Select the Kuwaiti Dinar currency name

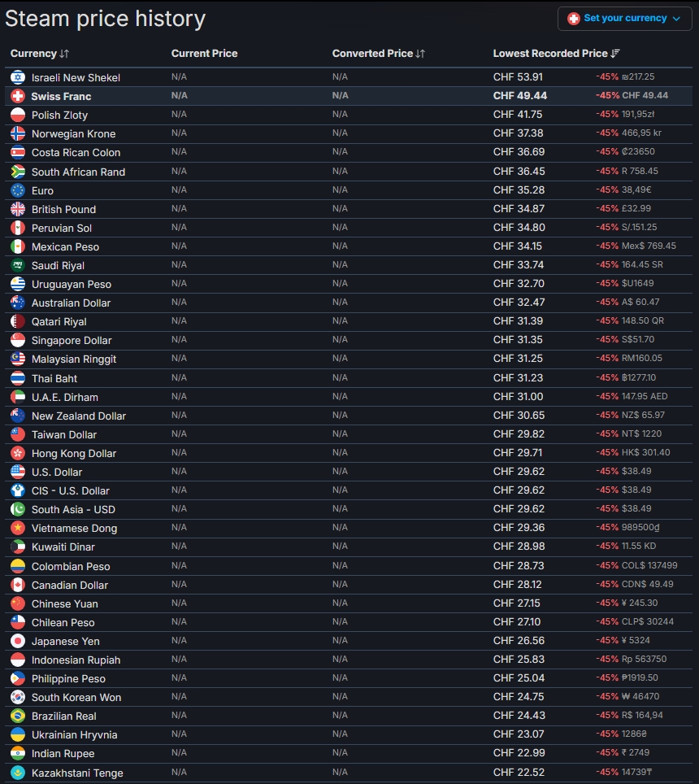63,547
